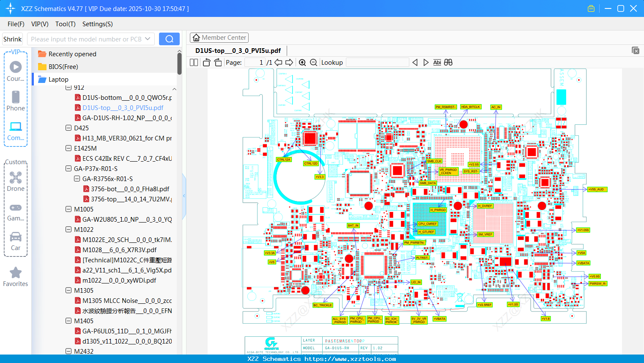Collapse the GA-P37x-R01-S tree node
The width and height of the screenshot is (644, 363).
pyautogui.click(x=69, y=168)
